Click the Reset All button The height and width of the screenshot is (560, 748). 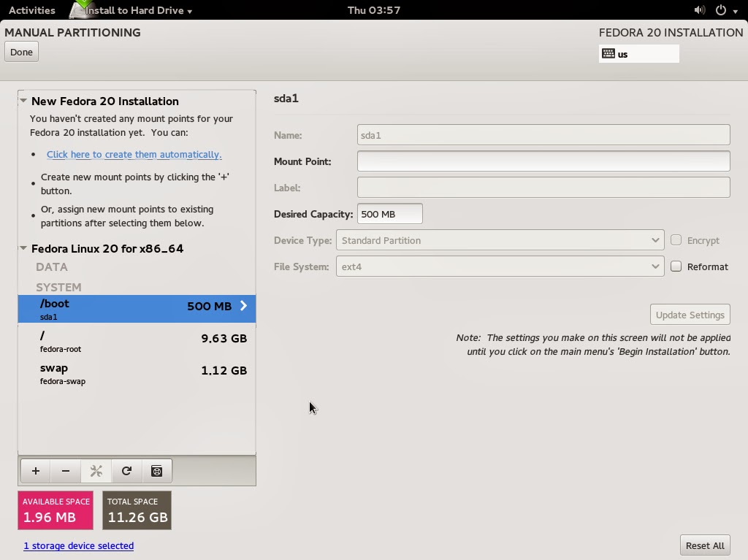(705, 545)
